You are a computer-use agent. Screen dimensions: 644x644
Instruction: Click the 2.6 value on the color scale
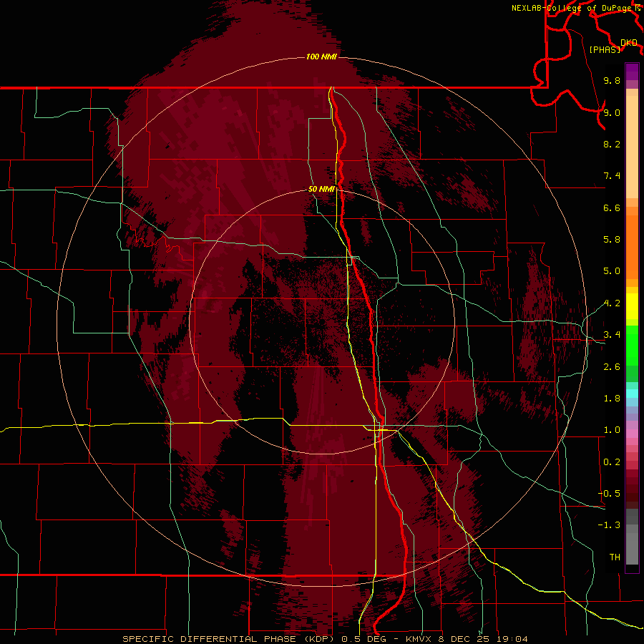click(612, 367)
